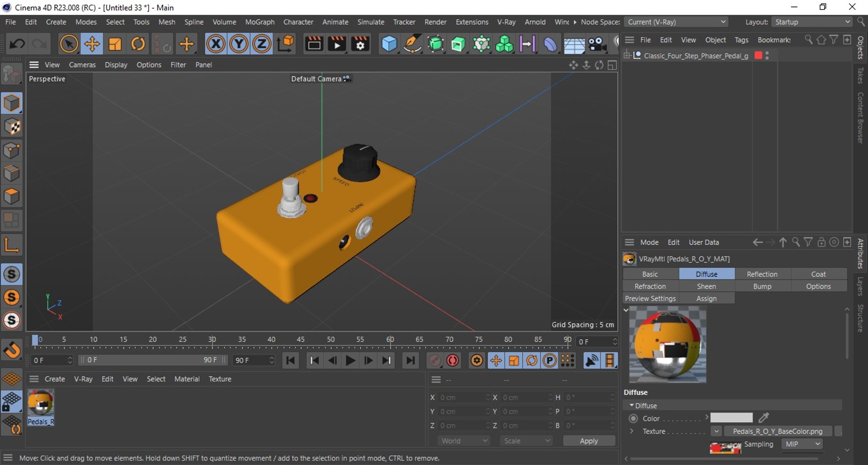Screen dimensions: 868x465
Task: Click the Pedals_R_O_Y_BaseColor.png texture button
Action: tap(778, 431)
